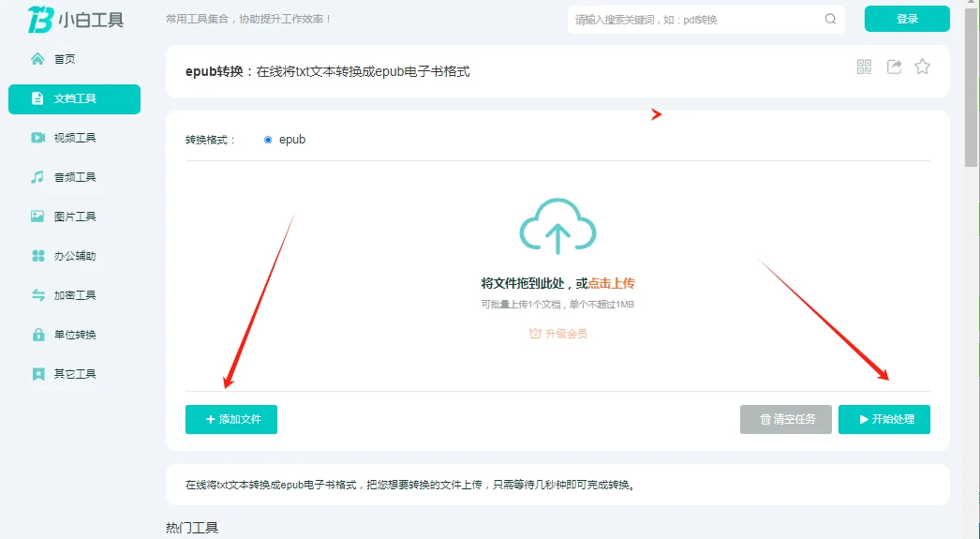Click the document icon beside 文档工具
This screenshot has width=980, height=539.
[37, 98]
